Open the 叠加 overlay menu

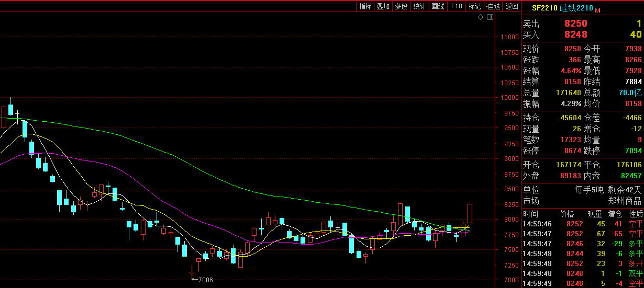383,6
